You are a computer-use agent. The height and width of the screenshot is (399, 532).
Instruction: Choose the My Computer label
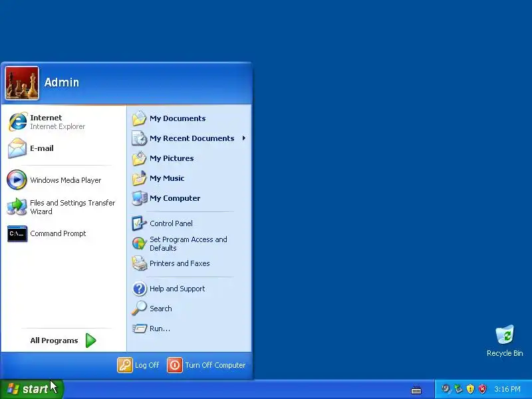point(175,198)
